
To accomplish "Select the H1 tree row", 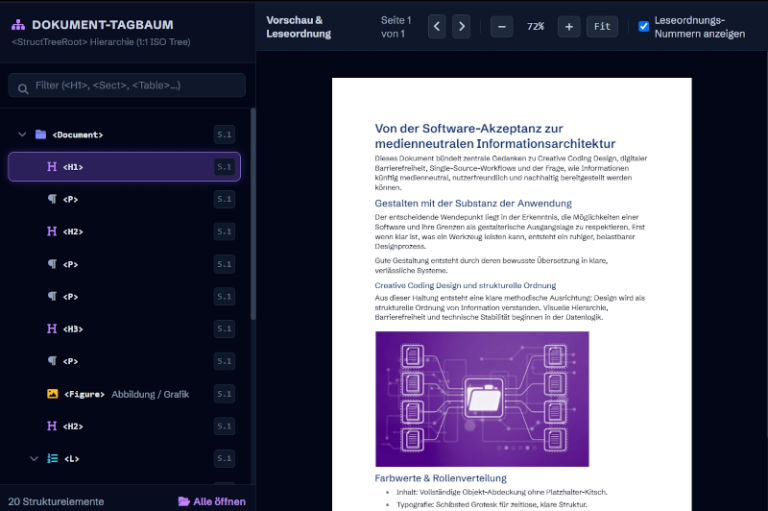I will tap(124, 167).
